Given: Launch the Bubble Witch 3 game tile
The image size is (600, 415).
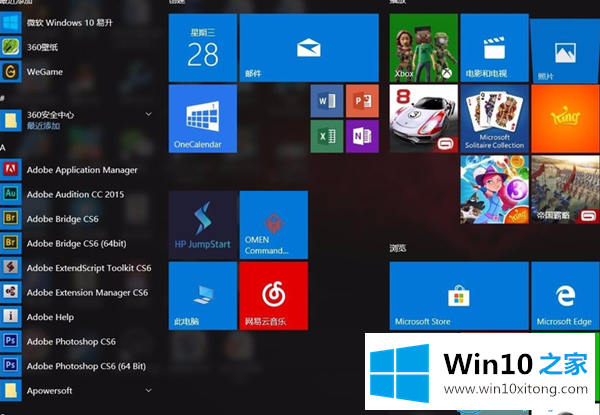Looking at the screenshot, I should click(494, 189).
